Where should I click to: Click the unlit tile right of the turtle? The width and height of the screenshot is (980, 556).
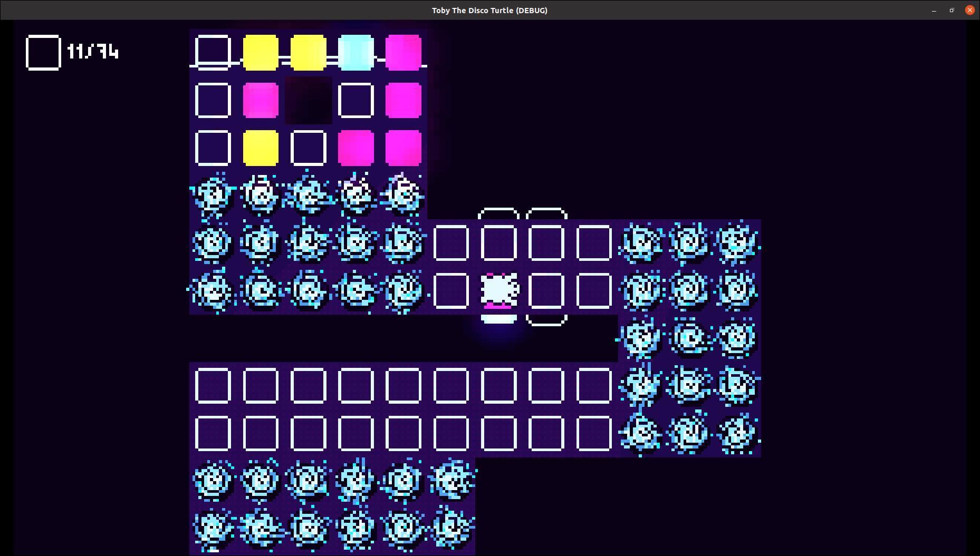546,290
